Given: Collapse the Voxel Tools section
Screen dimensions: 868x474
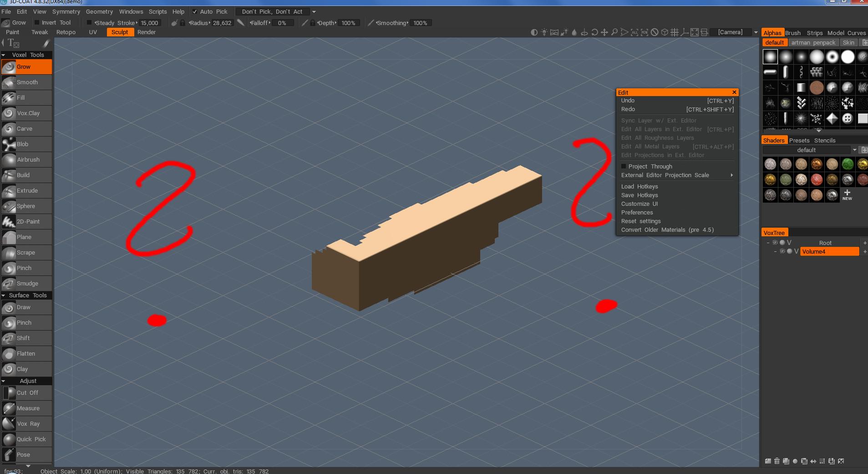Looking at the screenshot, I should (x=4, y=55).
